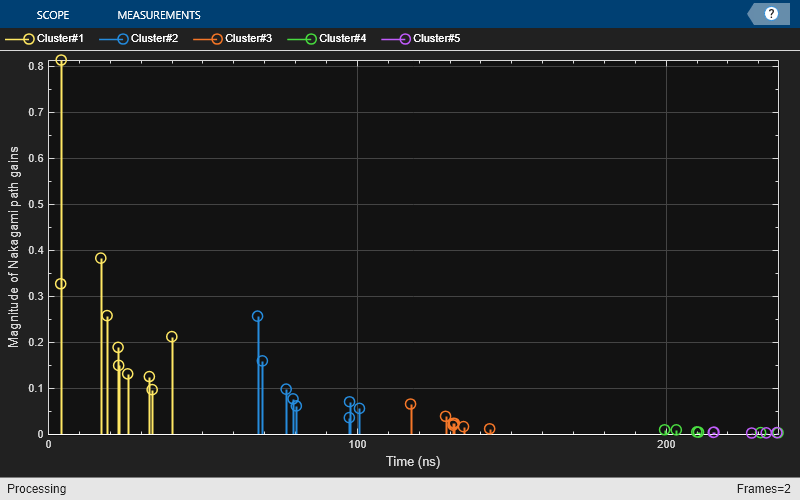Select the tallest yellow stem marker near 0.8
The image size is (800, 500).
pos(61,60)
